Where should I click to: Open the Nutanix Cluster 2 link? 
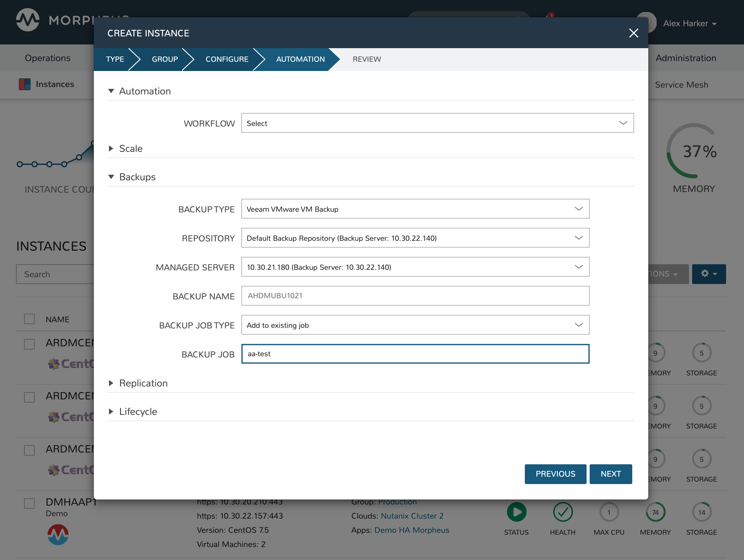point(412,516)
